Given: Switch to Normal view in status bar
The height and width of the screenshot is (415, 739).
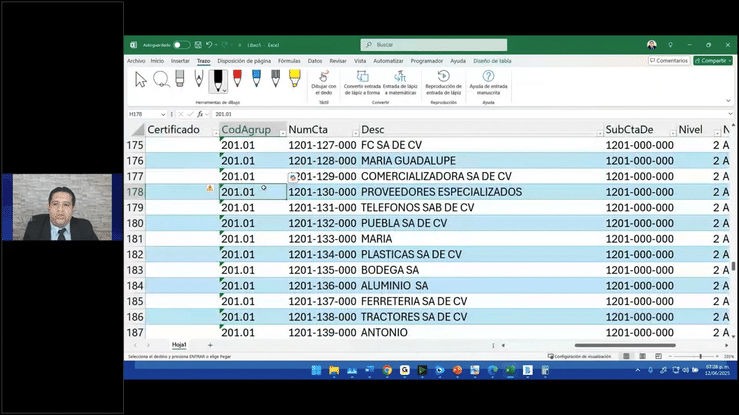Looking at the screenshot, I should pos(626,357).
